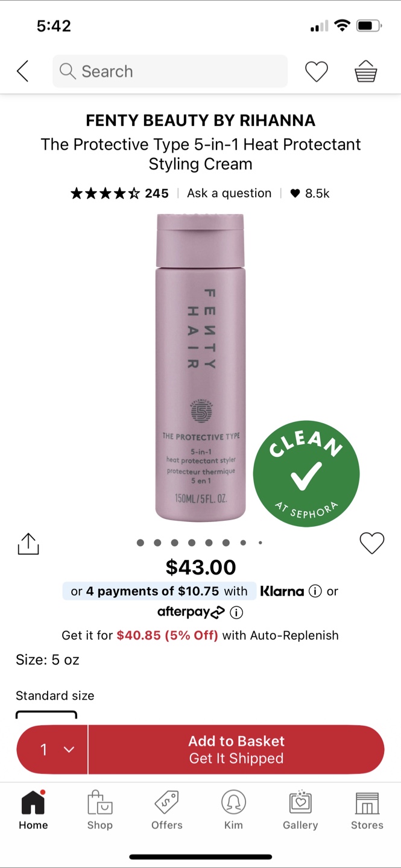Open the Gallery tab
The height and width of the screenshot is (868, 401).
(x=300, y=811)
